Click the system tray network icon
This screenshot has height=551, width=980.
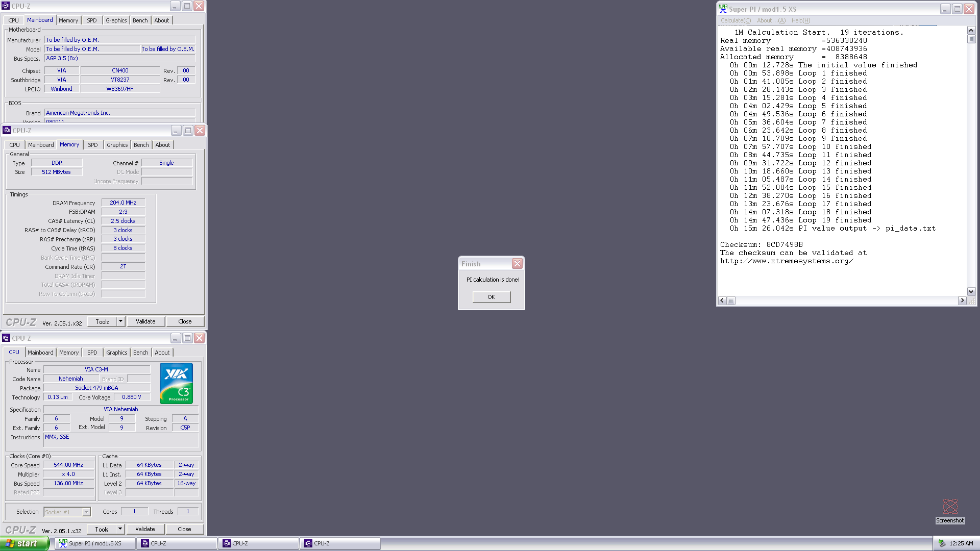click(942, 543)
